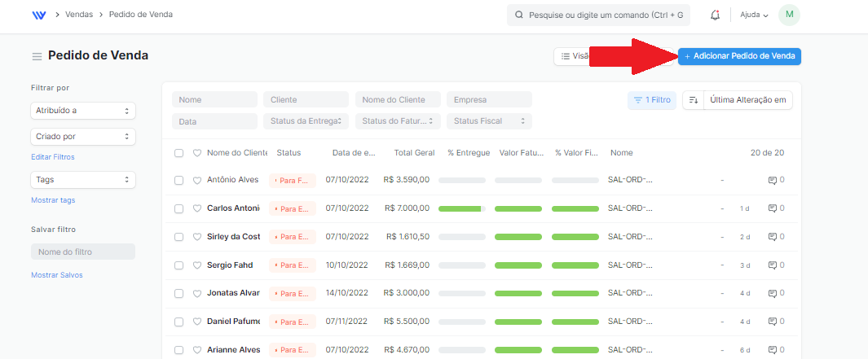Check the Jonatas Alvar row checkbox

178,293
